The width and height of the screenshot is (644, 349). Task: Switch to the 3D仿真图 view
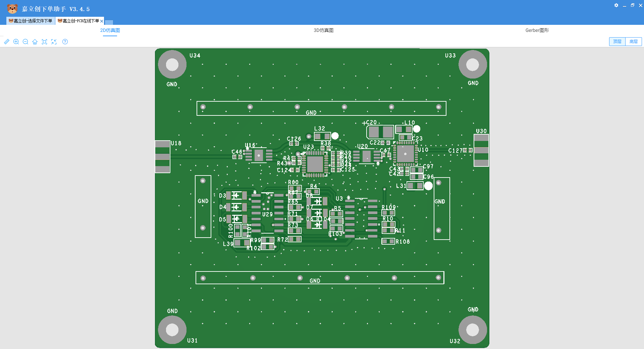(323, 30)
